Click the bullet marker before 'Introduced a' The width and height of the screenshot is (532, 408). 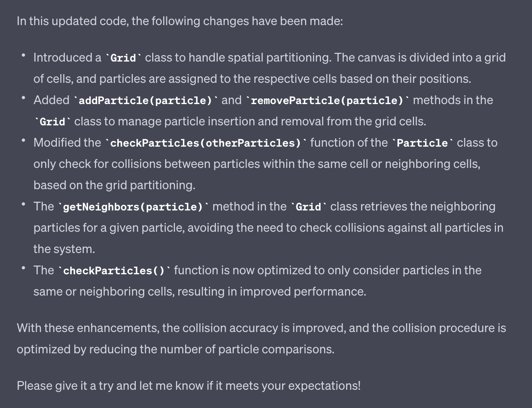click(24, 56)
